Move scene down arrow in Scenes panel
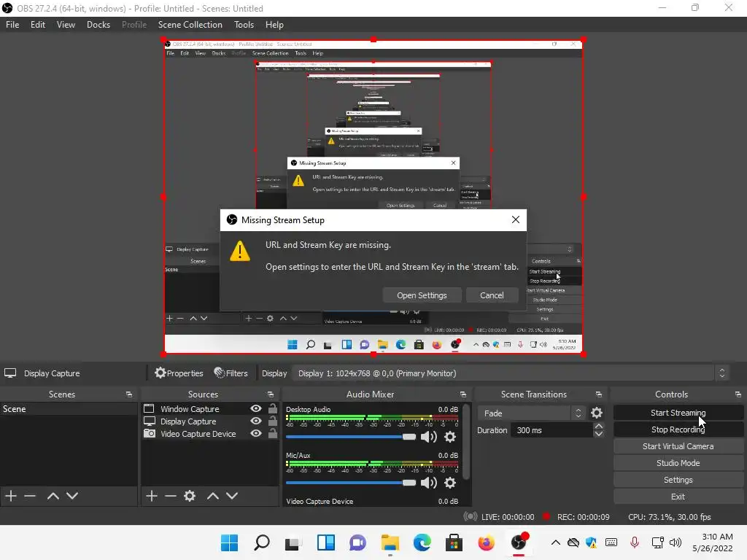 coord(72,496)
